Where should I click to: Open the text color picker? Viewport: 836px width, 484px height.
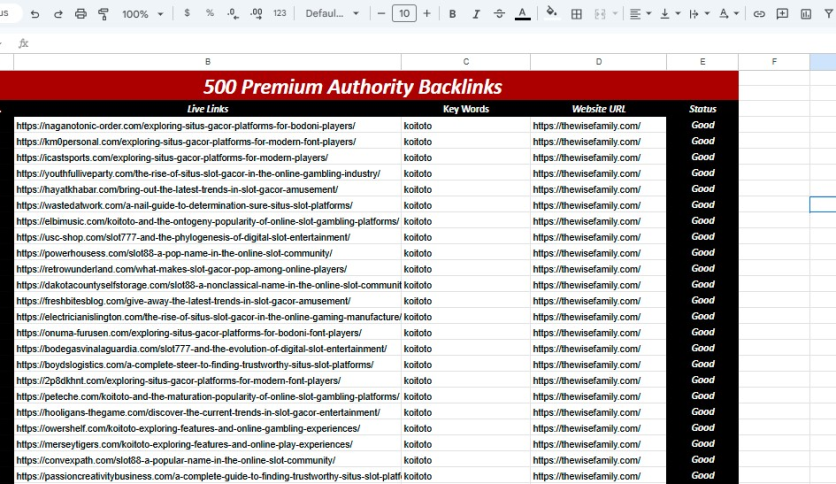[x=522, y=14]
